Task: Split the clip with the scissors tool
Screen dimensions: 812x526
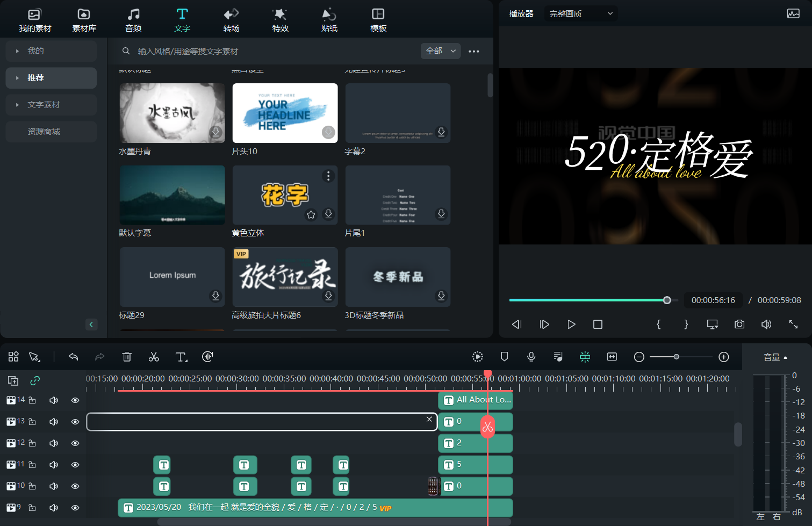Action: point(154,356)
